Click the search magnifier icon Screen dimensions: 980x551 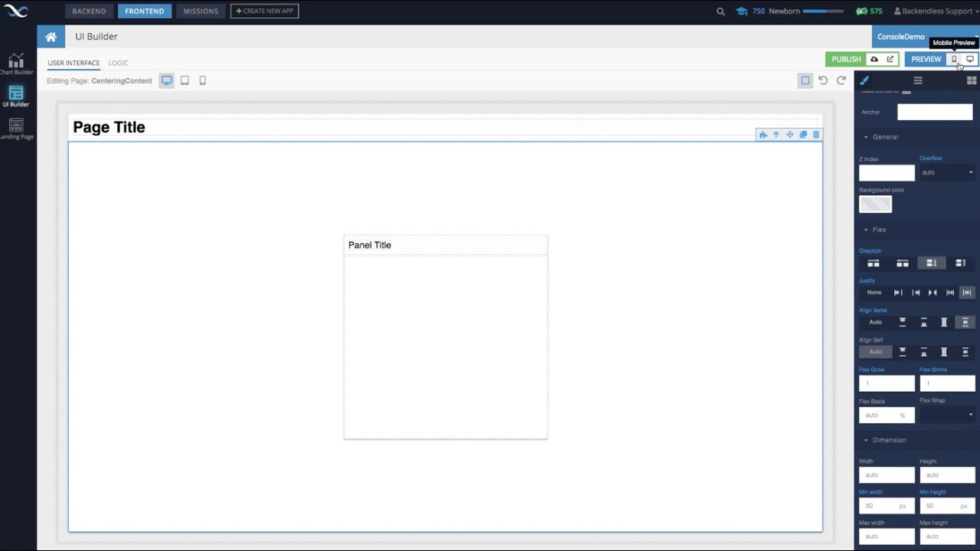[720, 11]
